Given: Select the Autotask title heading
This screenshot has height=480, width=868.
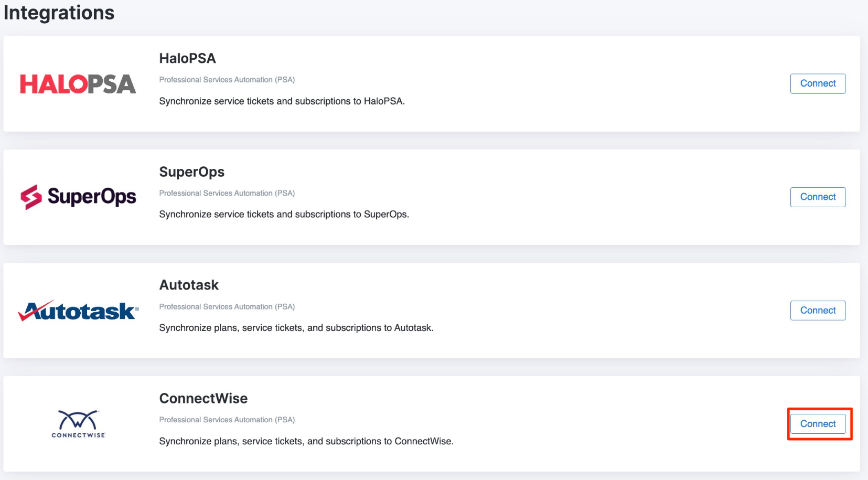Looking at the screenshot, I should tap(189, 285).
